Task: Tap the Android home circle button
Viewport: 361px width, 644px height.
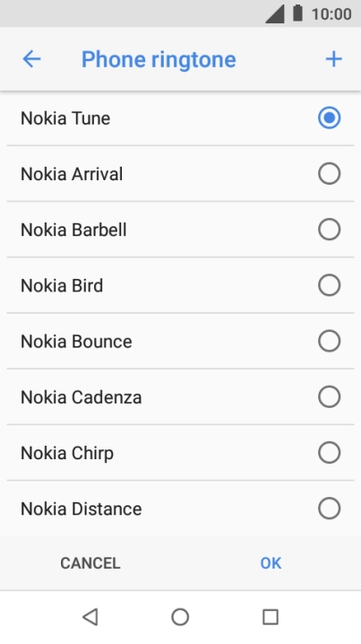Action: 180,617
